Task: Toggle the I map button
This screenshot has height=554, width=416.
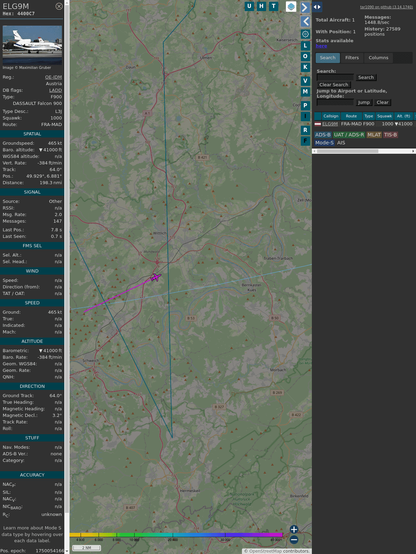Action: (x=305, y=116)
